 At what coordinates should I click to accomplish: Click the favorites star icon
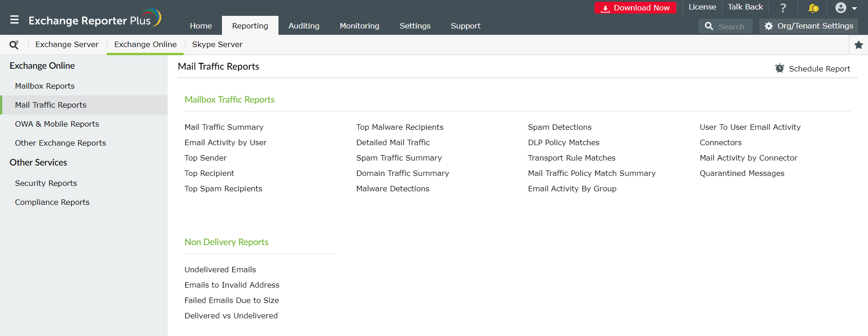pos(859,45)
